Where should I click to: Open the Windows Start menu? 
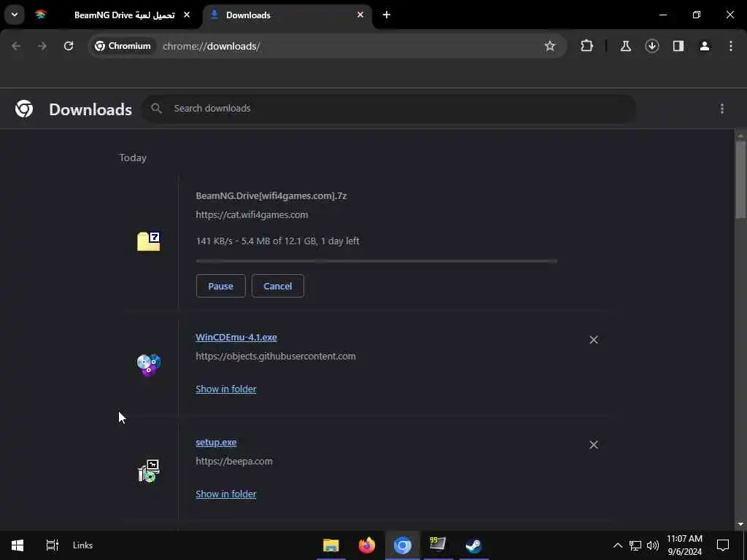tap(18, 545)
